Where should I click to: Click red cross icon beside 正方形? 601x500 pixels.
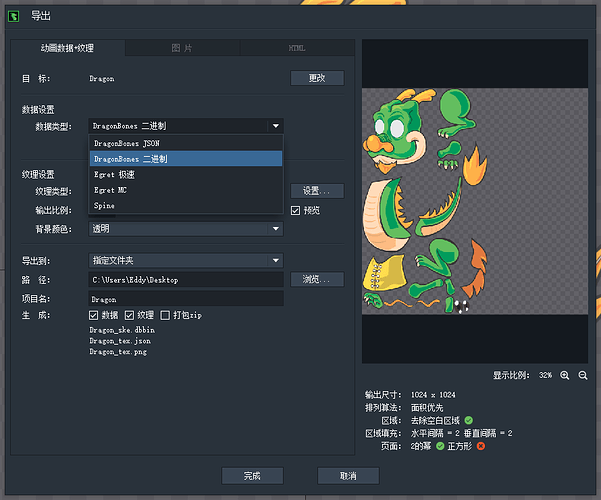coord(481,446)
